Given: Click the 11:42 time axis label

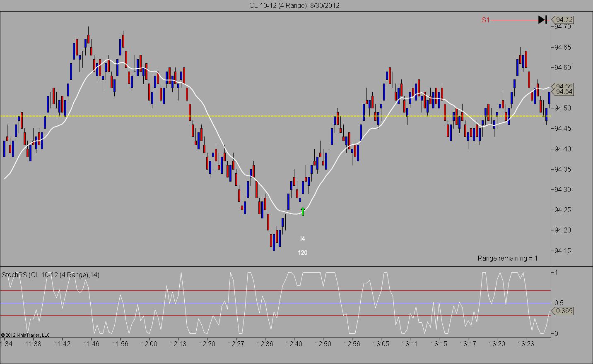Looking at the screenshot, I should (62, 344).
